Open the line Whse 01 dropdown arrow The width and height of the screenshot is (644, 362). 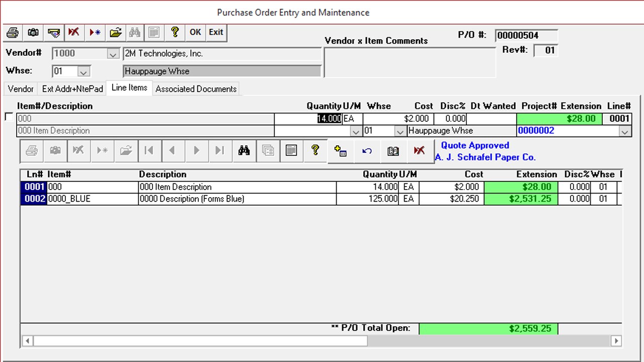click(400, 131)
